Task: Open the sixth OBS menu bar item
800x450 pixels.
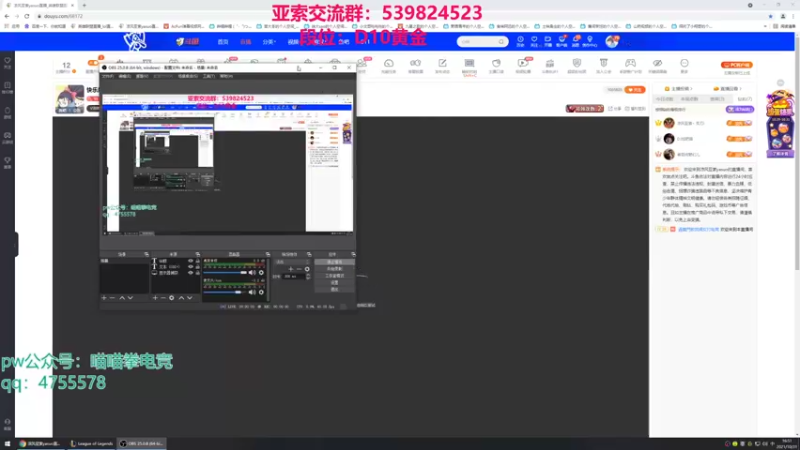Action: (x=209, y=76)
